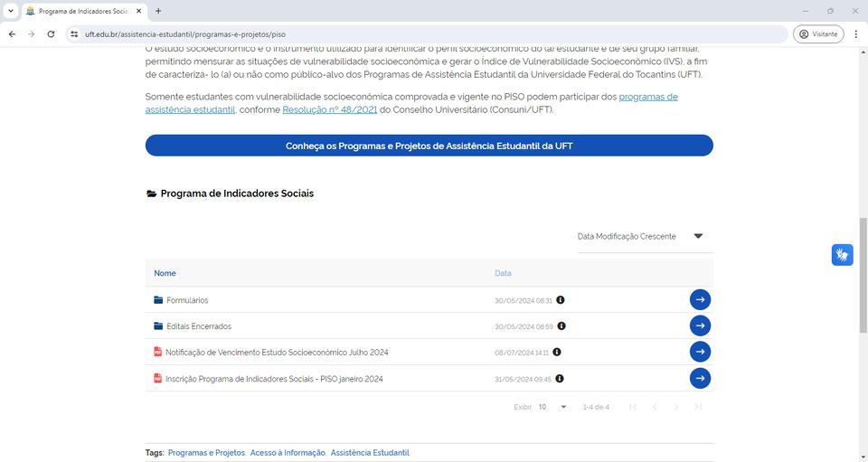The height and width of the screenshot is (462, 868).
Task: Click the page vertical scrollbar thumb
Action: click(x=863, y=275)
